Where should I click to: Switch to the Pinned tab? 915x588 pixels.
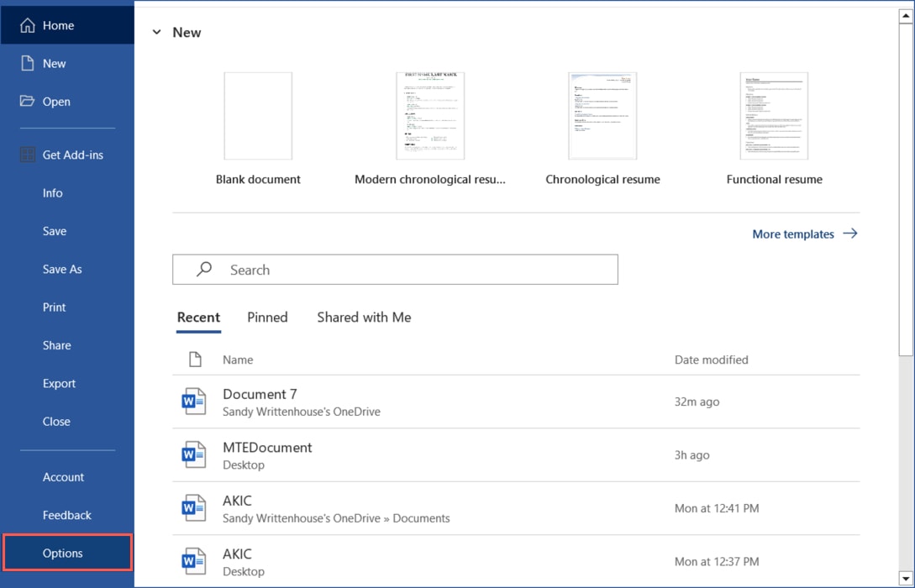tap(267, 317)
